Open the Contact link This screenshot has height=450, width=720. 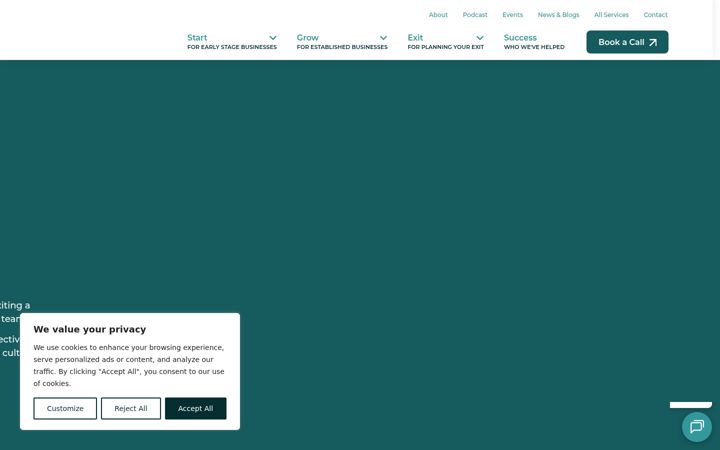point(655,15)
